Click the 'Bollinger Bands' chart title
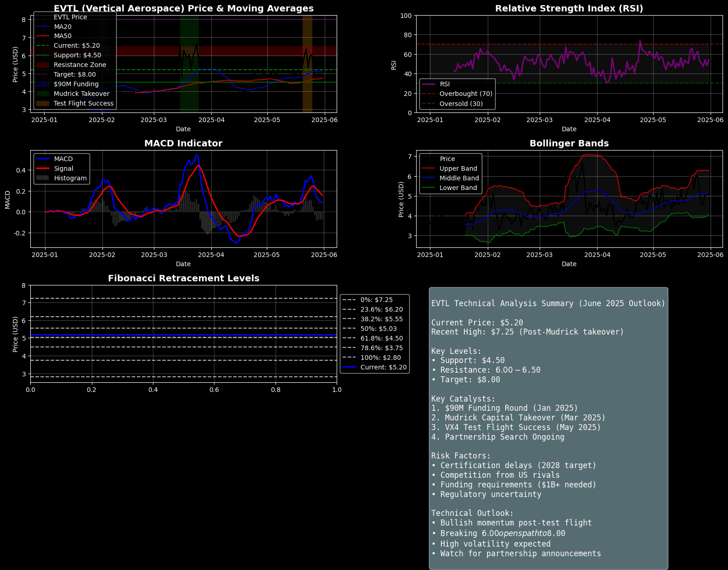The width and height of the screenshot is (728, 570). (569, 144)
